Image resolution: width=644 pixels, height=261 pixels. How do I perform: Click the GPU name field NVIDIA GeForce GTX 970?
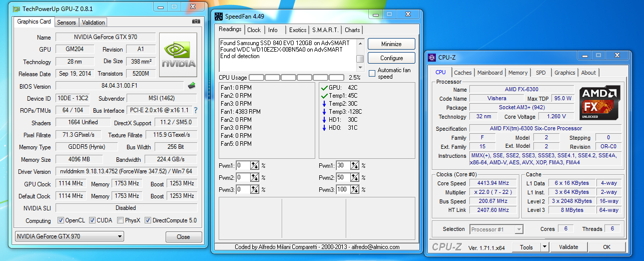pos(106,37)
